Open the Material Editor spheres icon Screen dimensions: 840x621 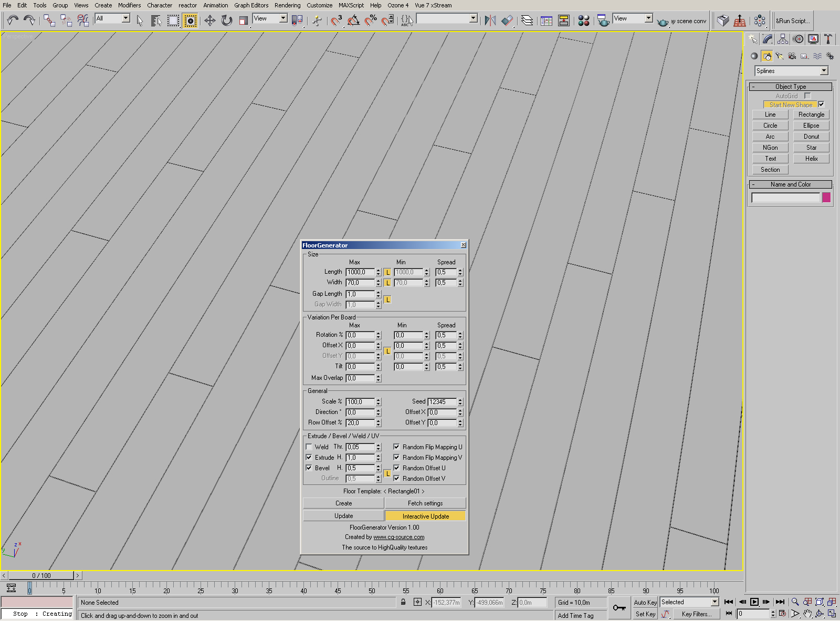pos(583,20)
